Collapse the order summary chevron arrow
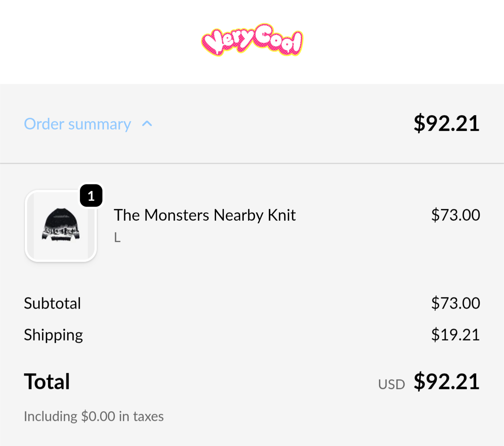504x446 pixels. point(147,124)
